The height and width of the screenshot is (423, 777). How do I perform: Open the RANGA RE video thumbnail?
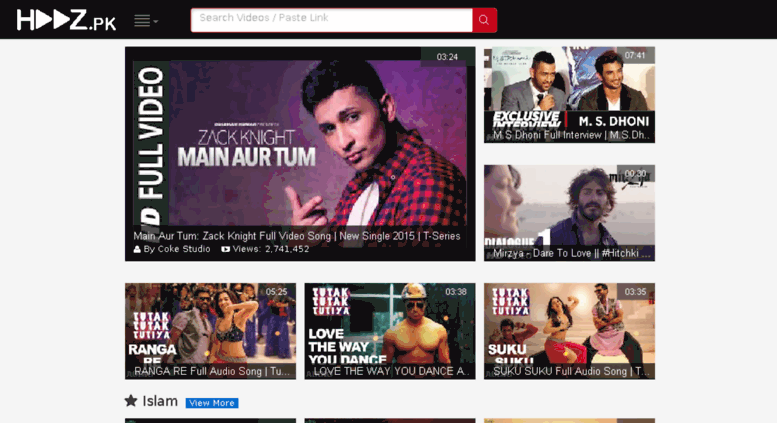pos(210,331)
